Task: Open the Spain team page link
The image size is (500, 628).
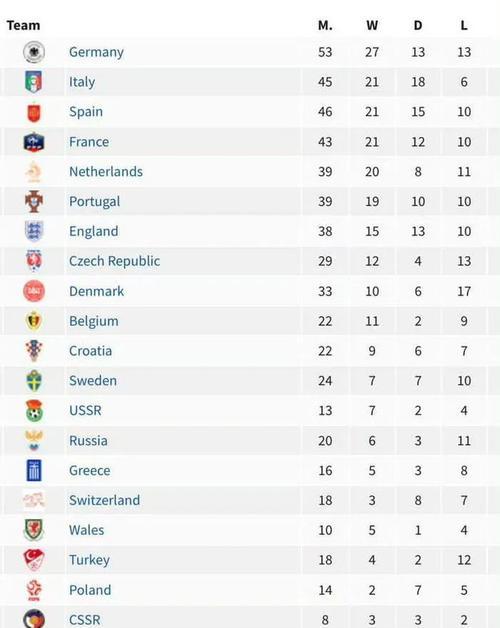Action: [x=86, y=112]
